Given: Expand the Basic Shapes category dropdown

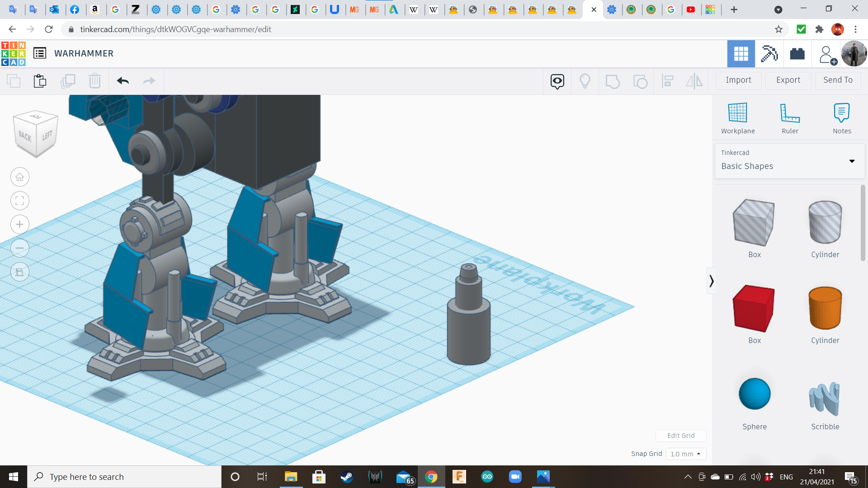Looking at the screenshot, I should [x=852, y=161].
